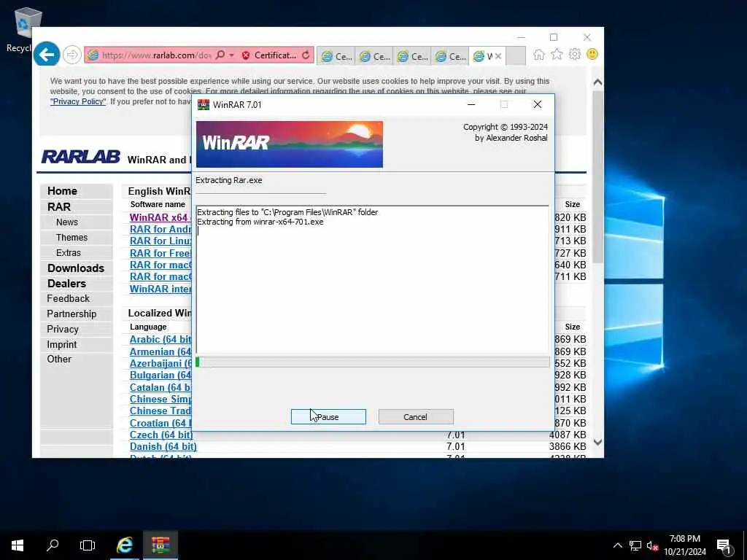Click the WinRAR x64 download link
The height and width of the screenshot is (560, 747).
[x=160, y=217]
